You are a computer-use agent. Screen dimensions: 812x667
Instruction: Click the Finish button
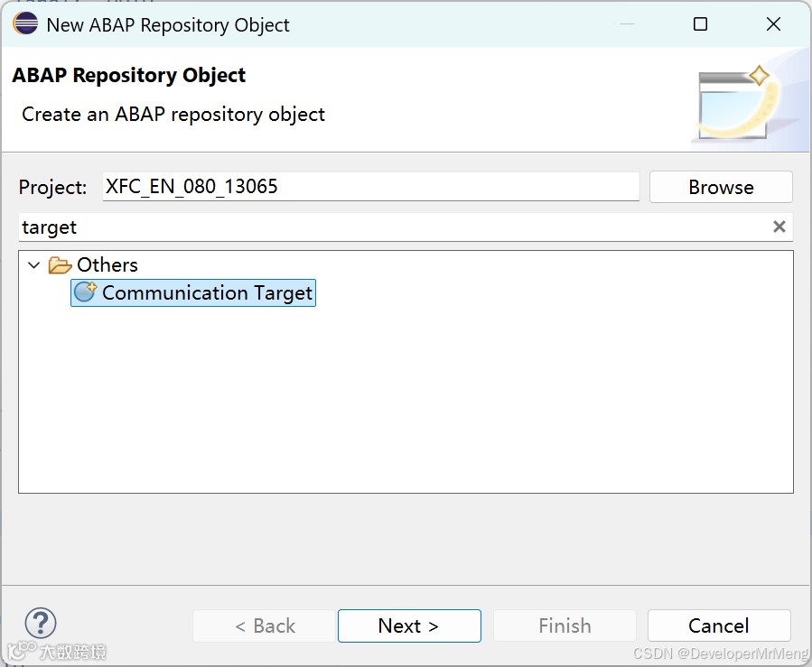point(565,625)
